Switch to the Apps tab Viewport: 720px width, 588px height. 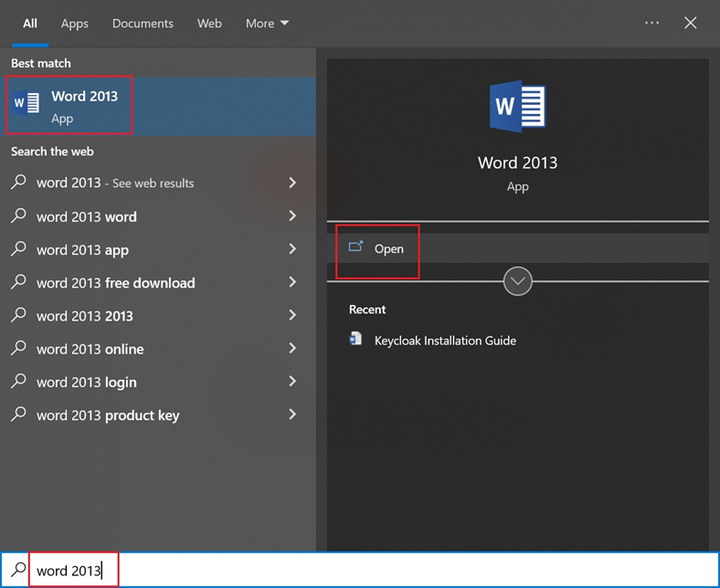pyautogui.click(x=74, y=24)
